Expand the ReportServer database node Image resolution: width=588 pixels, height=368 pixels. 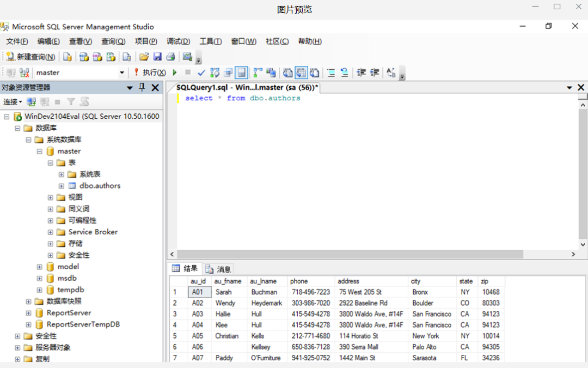28,313
